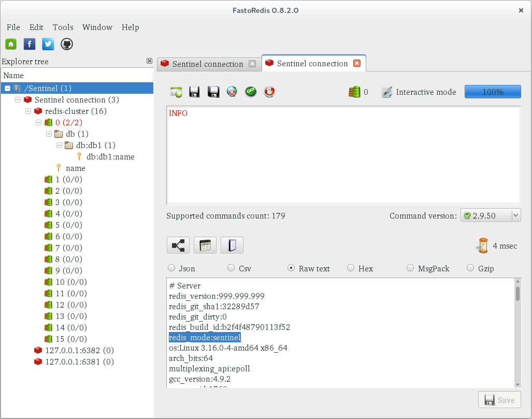Open the Command version dropdown
The height and width of the screenshot is (419, 532).
(x=490, y=215)
